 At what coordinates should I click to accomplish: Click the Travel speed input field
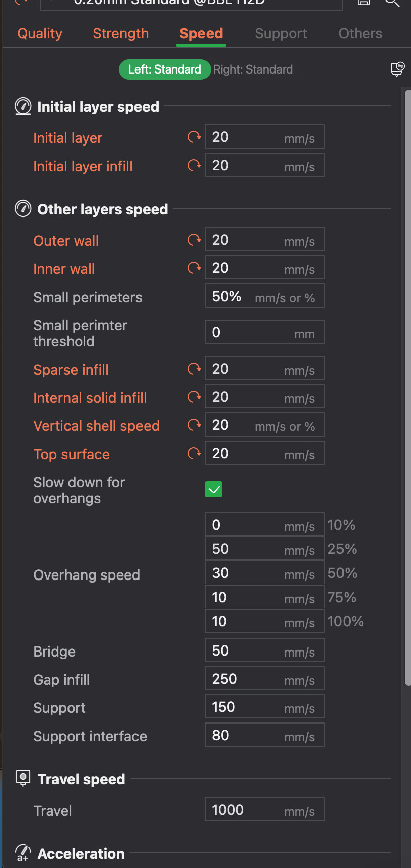(x=264, y=809)
